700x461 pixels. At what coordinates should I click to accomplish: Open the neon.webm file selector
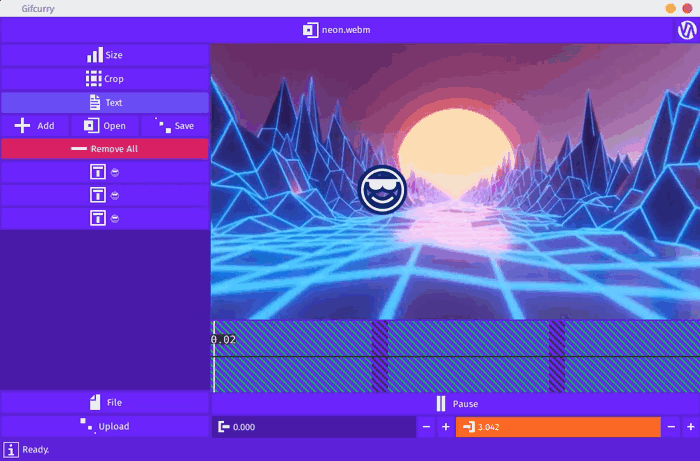click(x=336, y=30)
